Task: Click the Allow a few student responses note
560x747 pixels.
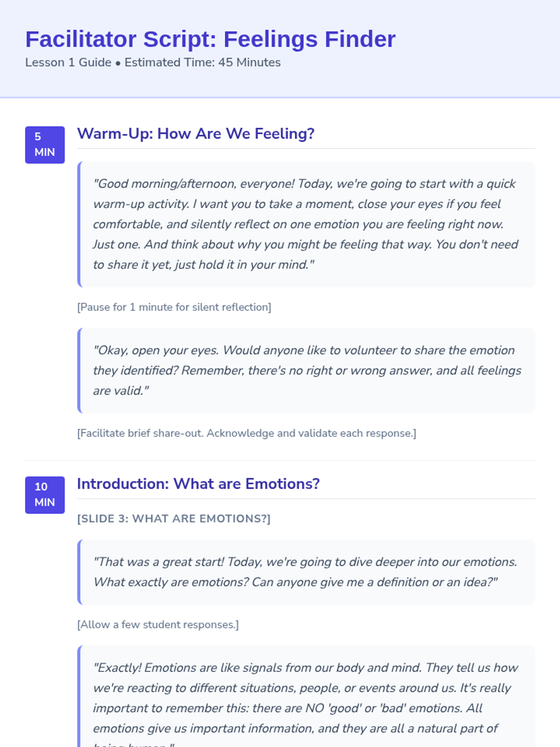Action: point(158,625)
